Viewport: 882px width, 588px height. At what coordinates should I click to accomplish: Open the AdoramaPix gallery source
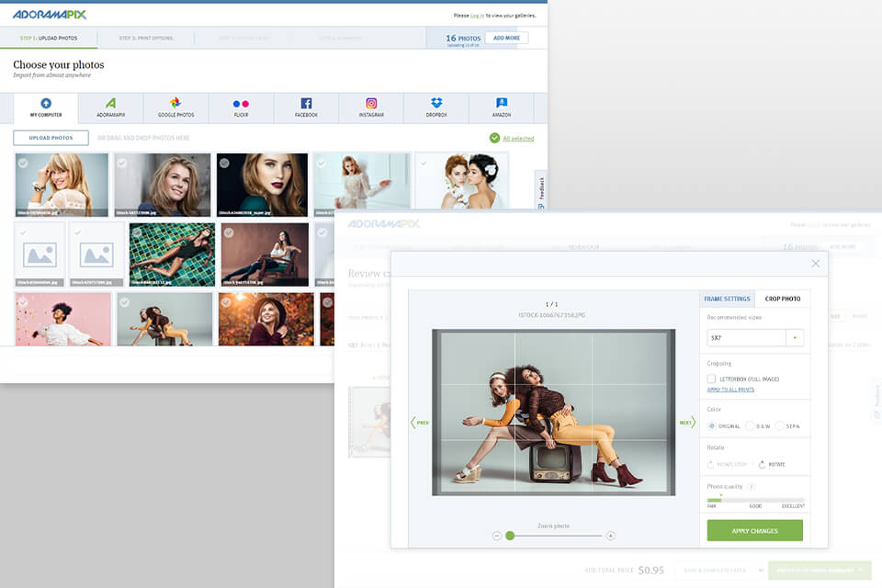tap(111, 107)
